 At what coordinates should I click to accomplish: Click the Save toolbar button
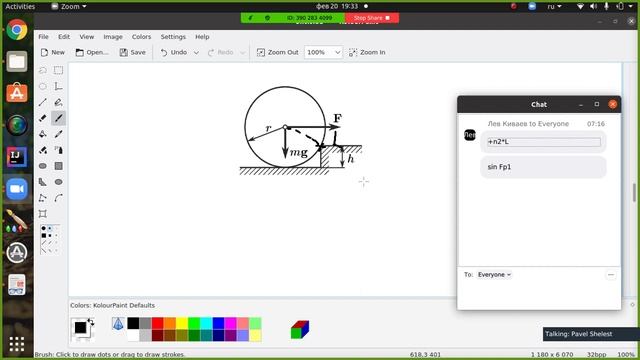pos(132,52)
